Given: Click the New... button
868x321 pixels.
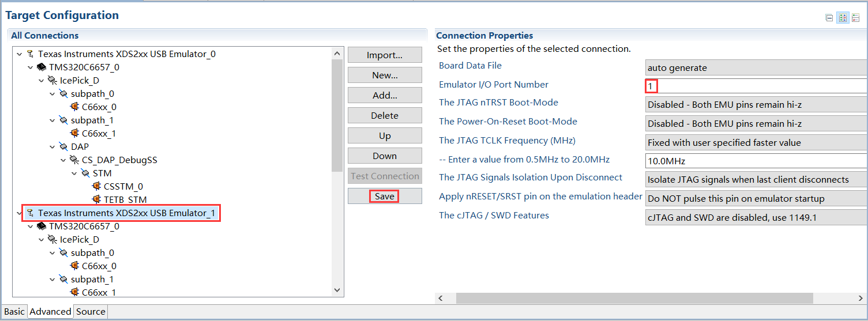Looking at the screenshot, I should point(385,75).
